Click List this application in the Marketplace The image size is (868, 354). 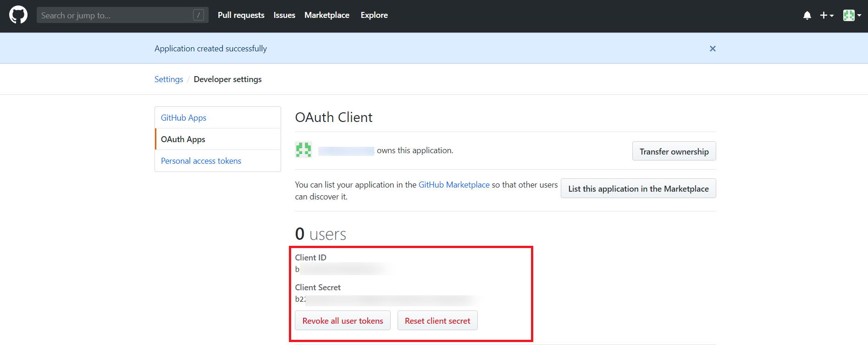(x=638, y=188)
